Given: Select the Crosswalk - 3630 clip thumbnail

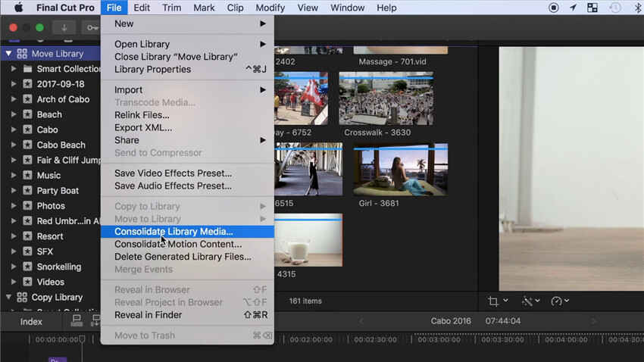Looking at the screenshot, I should tap(386, 99).
